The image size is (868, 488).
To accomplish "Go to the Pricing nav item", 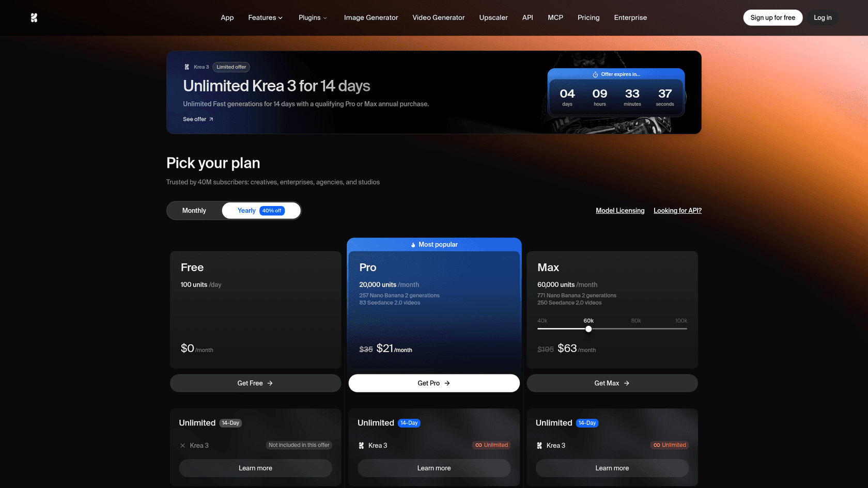I will point(588,18).
